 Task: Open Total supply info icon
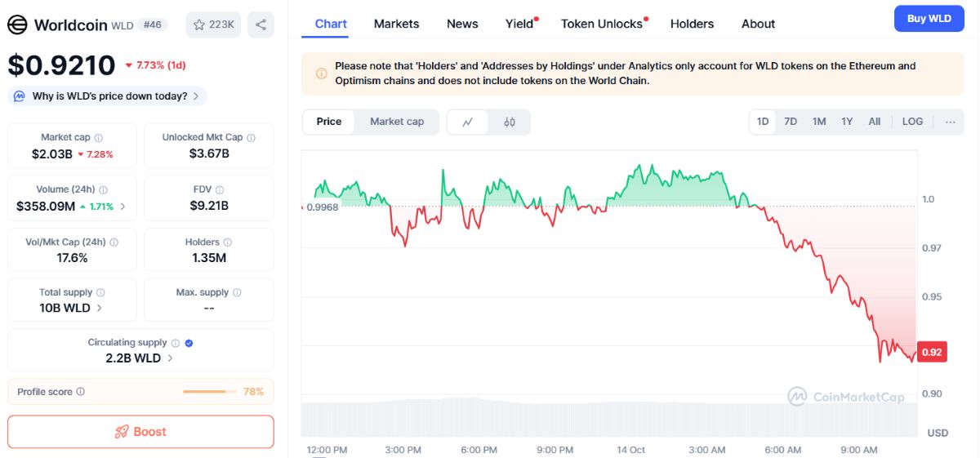100,292
